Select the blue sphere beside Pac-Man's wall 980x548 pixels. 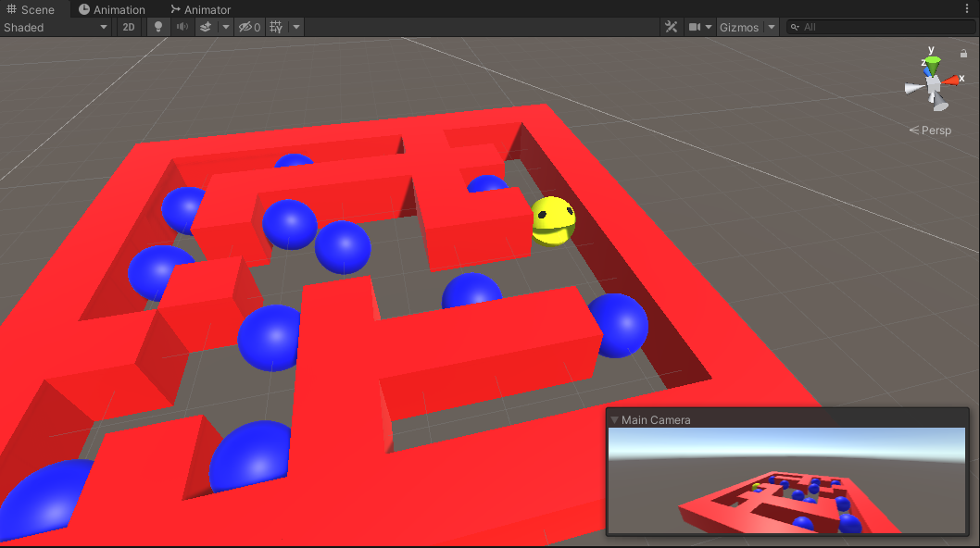tap(488, 183)
